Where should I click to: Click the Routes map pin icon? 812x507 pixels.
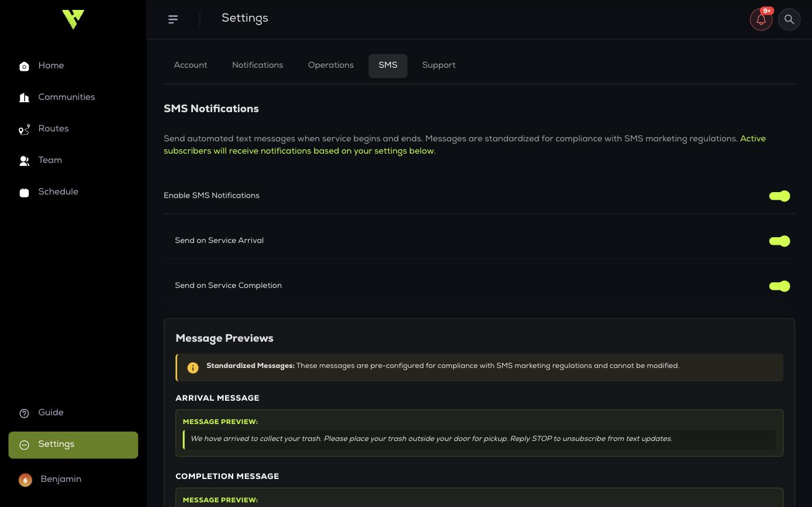coord(24,130)
